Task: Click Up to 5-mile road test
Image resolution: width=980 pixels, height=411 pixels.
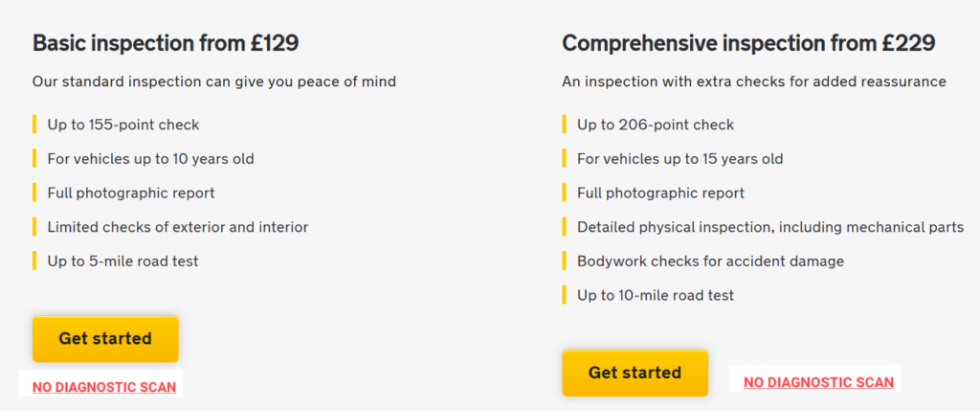Action: (x=122, y=261)
